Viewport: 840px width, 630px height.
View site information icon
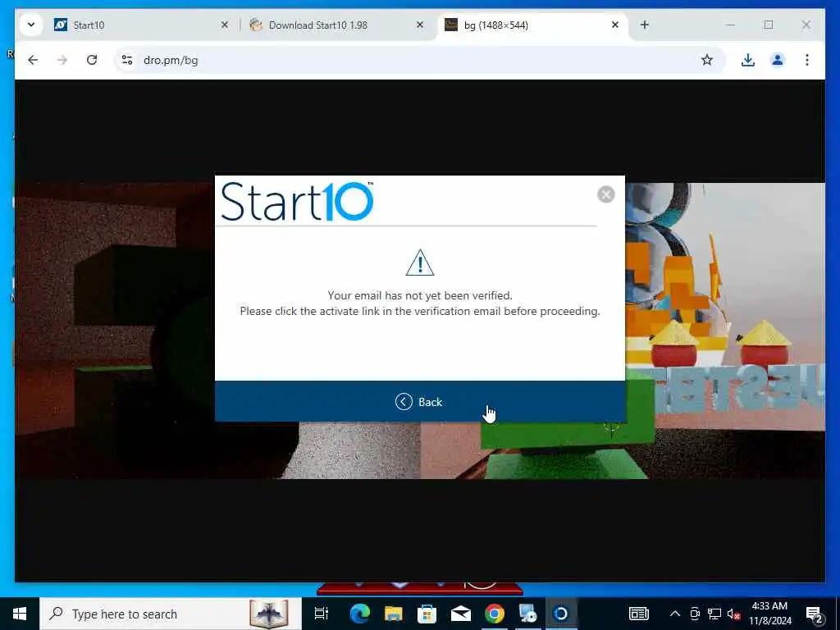pos(127,60)
